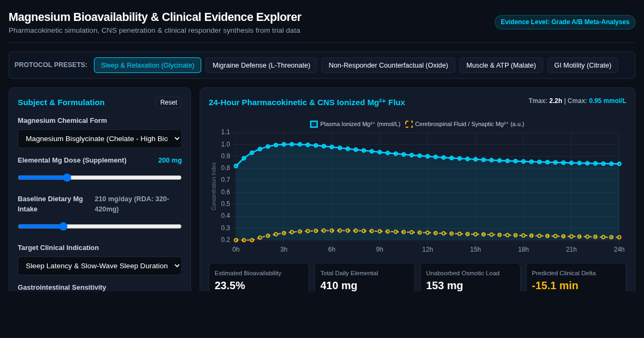Click the Magnesium Bioavailability page title
The width and height of the screenshot is (644, 338).
(155, 17)
